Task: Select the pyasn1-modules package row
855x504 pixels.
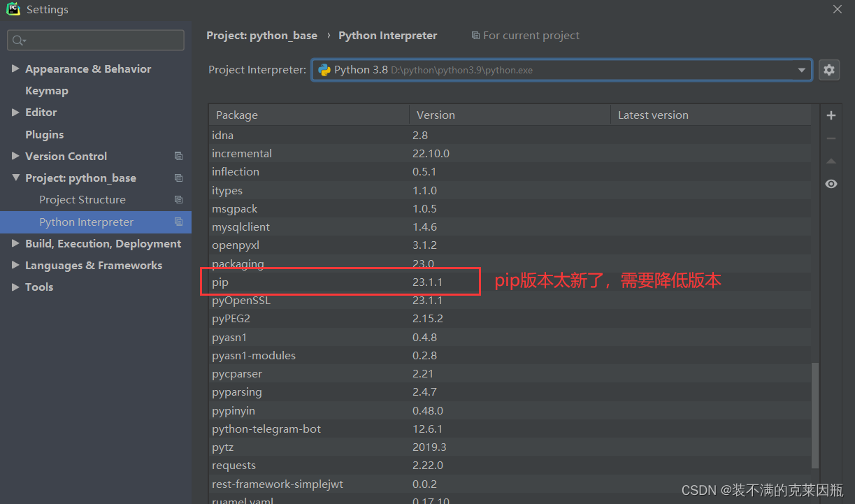Action: pos(510,355)
